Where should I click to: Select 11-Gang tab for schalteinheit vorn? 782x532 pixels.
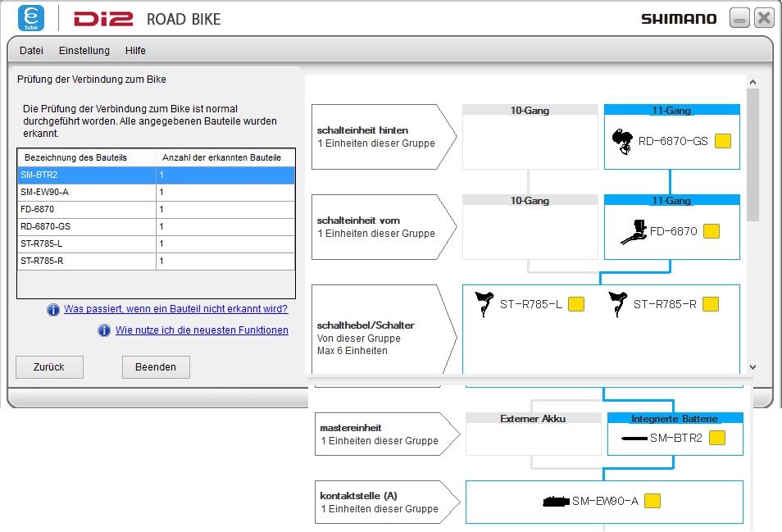672,201
